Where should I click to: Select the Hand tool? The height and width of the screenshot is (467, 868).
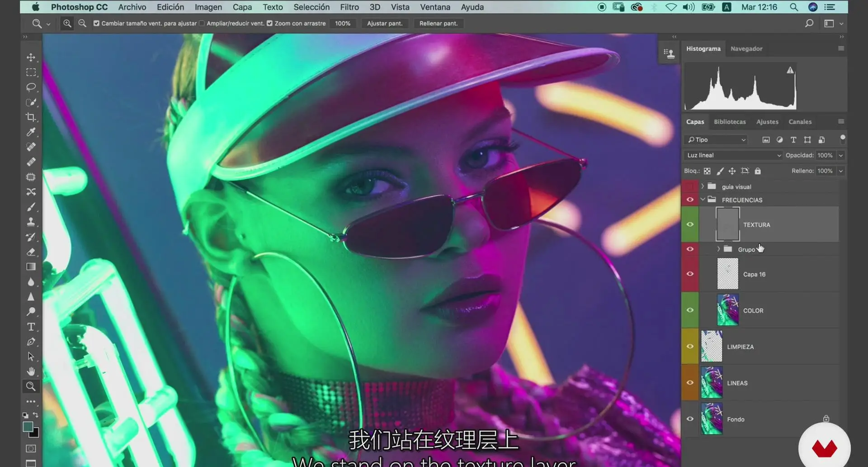tap(31, 372)
